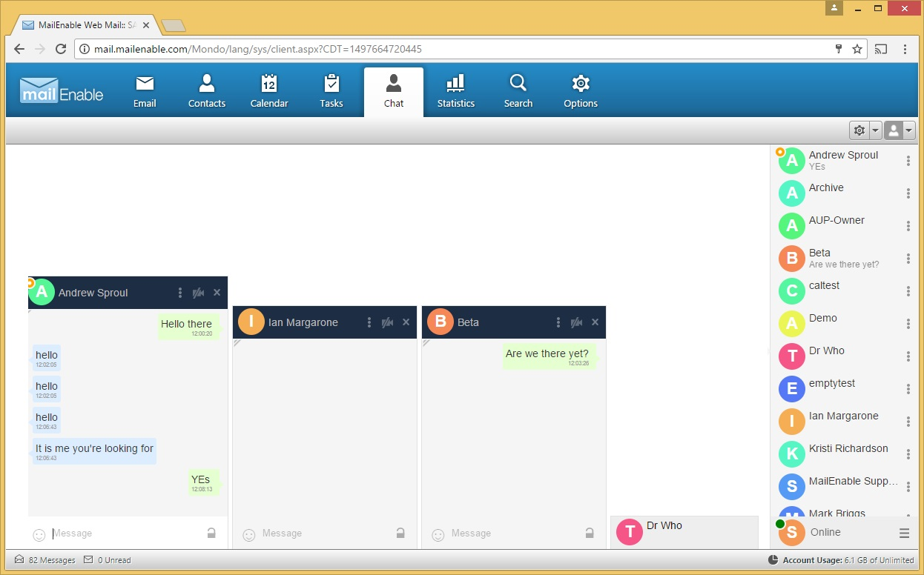Toggle video call in Andrew Sproul chat
This screenshot has width=924, height=575.
pos(198,293)
